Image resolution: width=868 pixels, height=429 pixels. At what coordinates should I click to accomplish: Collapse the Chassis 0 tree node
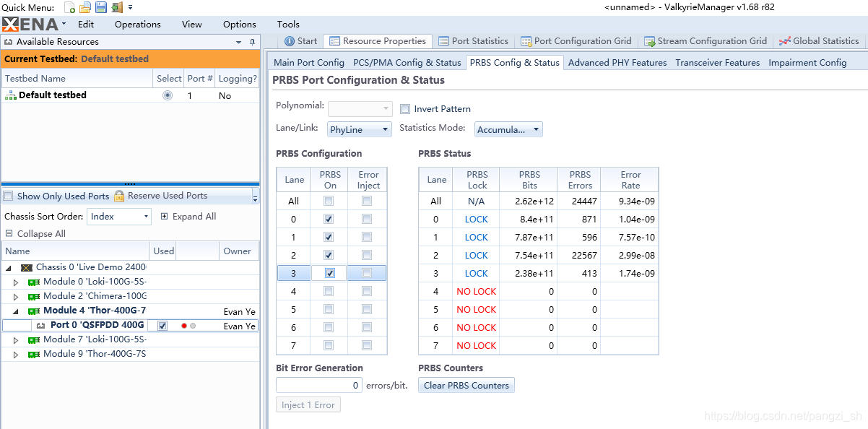[9, 267]
